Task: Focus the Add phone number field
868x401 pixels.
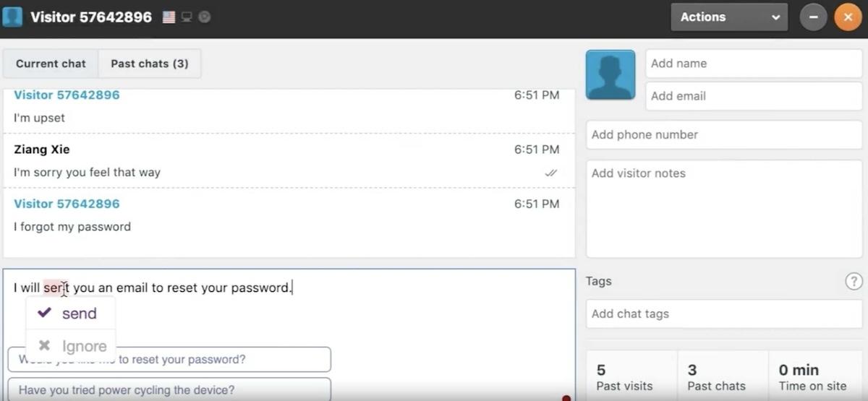Action: coord(723,134)
